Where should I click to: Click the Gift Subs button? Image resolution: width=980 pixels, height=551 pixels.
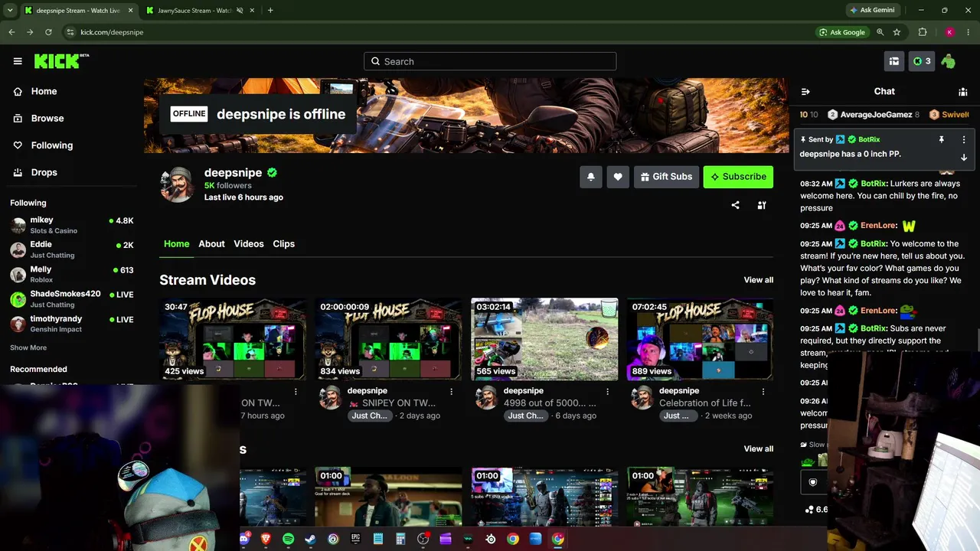(666, 177)
